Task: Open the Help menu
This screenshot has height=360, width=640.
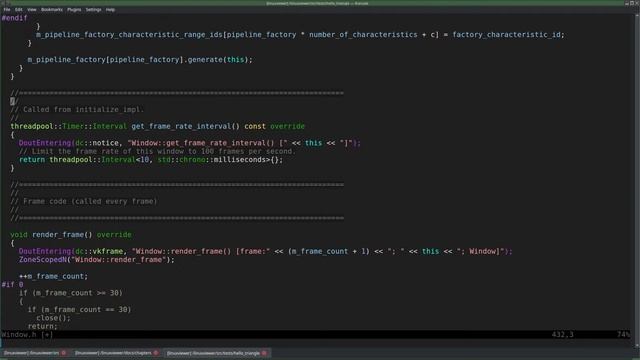Action: [x=110, y=9]
